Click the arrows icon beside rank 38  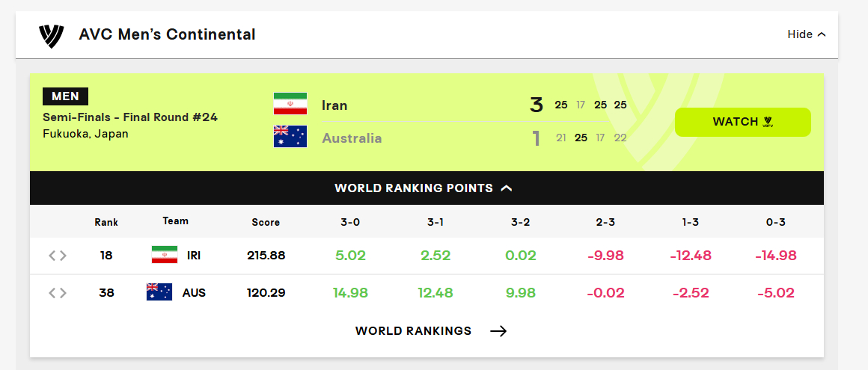click(58, 292)
